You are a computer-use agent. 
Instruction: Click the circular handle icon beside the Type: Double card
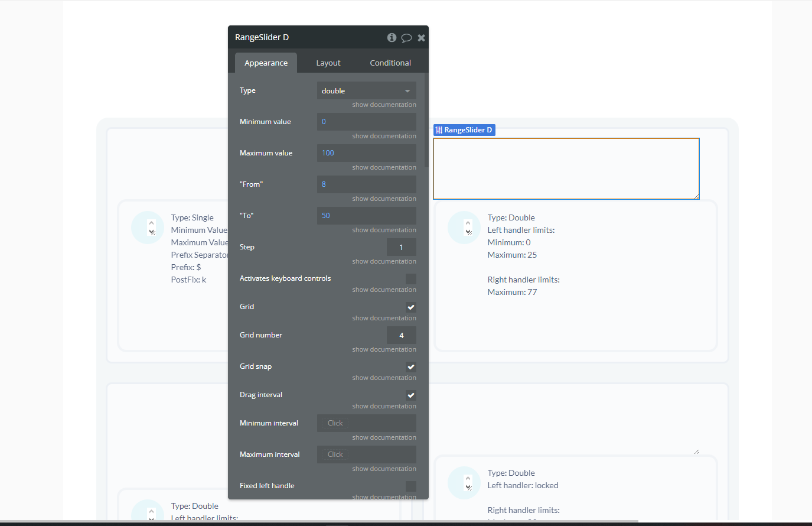pos(464,227)
